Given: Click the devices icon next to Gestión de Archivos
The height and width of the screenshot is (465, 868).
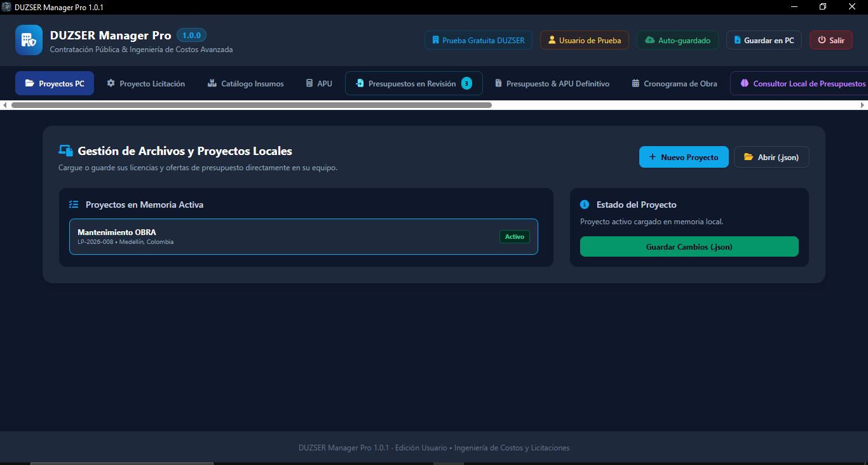Looking at the screenshot, I should [65, 151].
